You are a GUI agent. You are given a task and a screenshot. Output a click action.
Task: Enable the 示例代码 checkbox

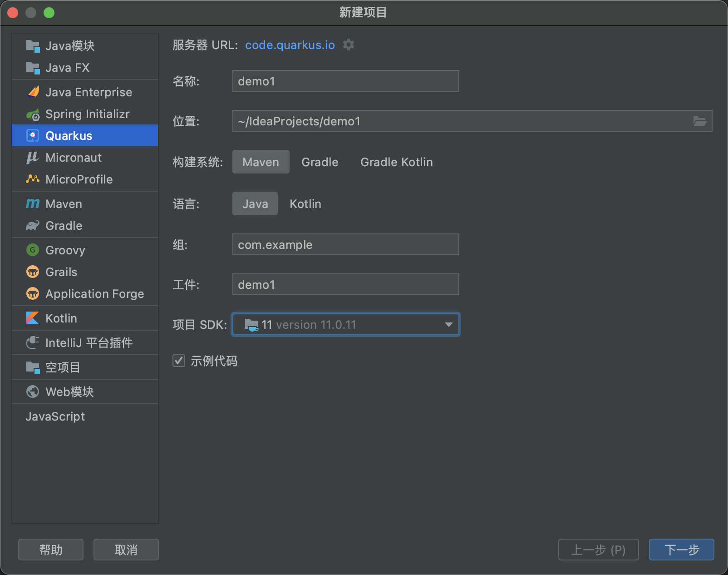coord(178,361)
